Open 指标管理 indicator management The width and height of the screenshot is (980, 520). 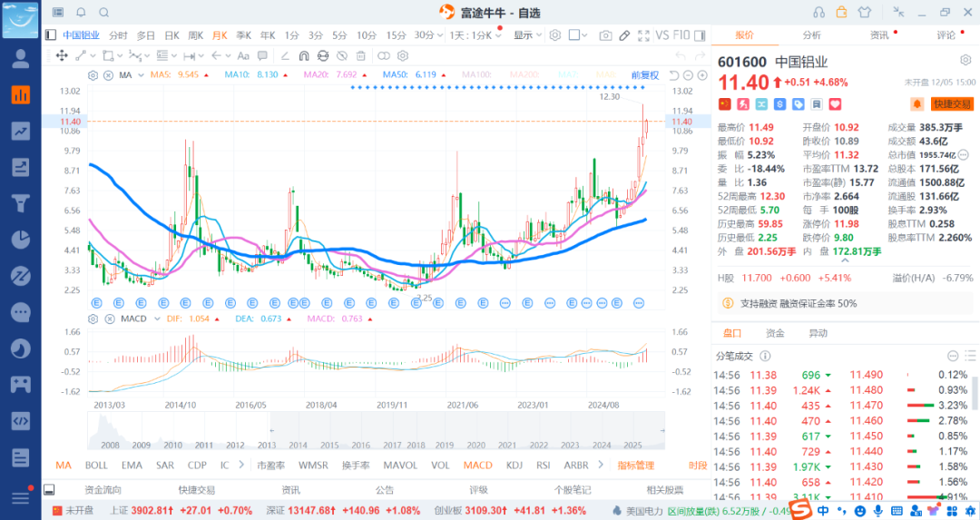(x=635, y=465)
